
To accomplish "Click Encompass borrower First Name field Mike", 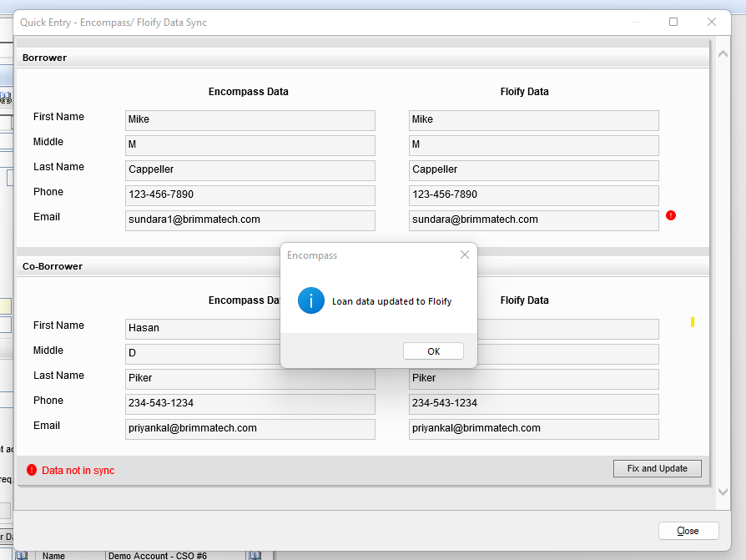I will click(250, 119).
